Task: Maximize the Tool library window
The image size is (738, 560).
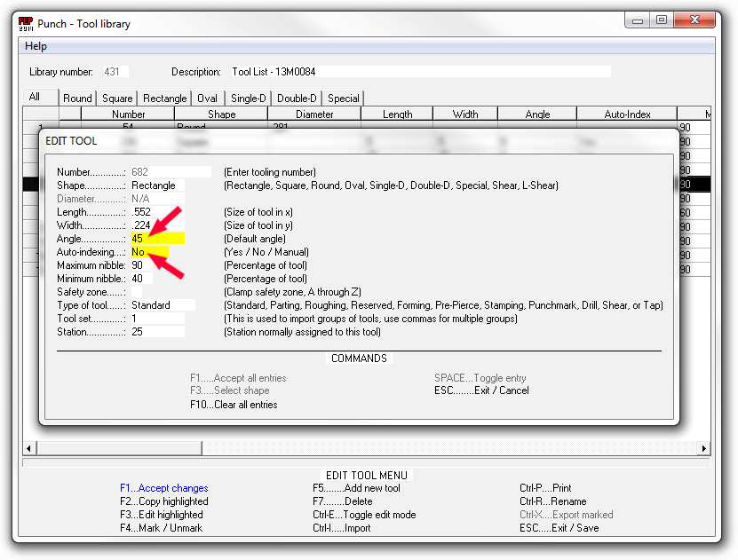Action: click(661, 20)
